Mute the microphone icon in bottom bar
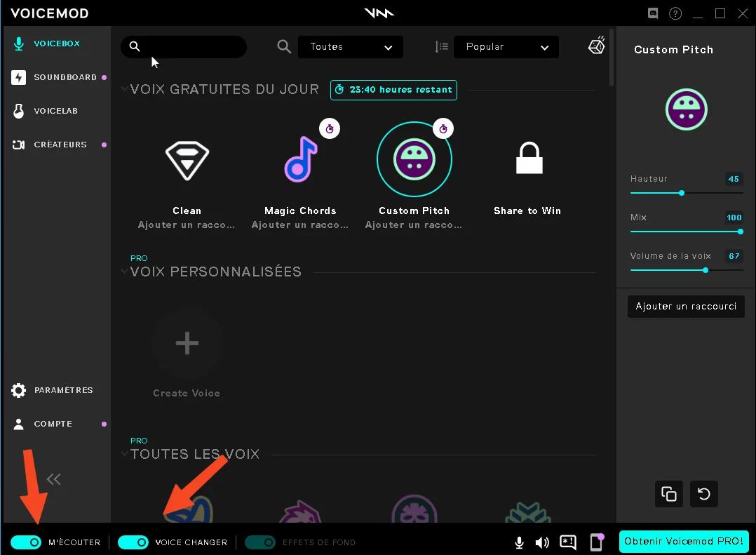Image resolution: width=756 pixels, height=555 pixels. [519, 542]
